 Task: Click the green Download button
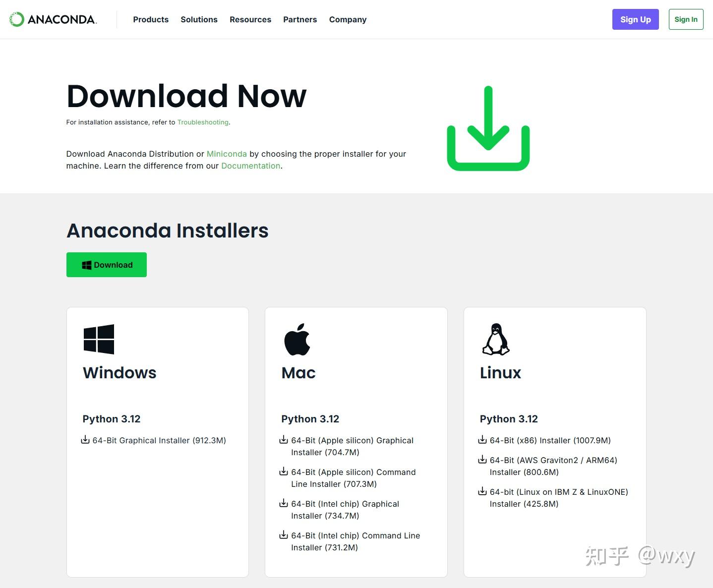[106, 264]
